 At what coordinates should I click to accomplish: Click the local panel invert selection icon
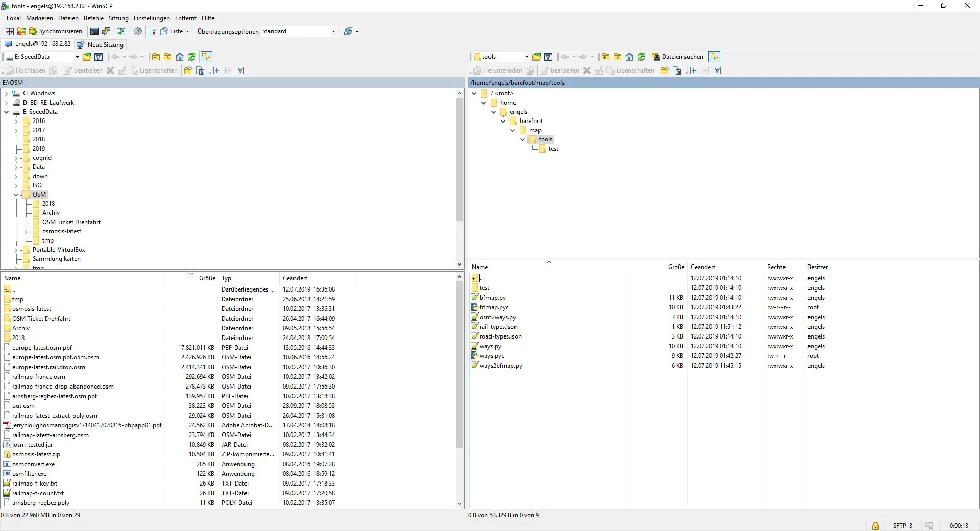(240, 70)
